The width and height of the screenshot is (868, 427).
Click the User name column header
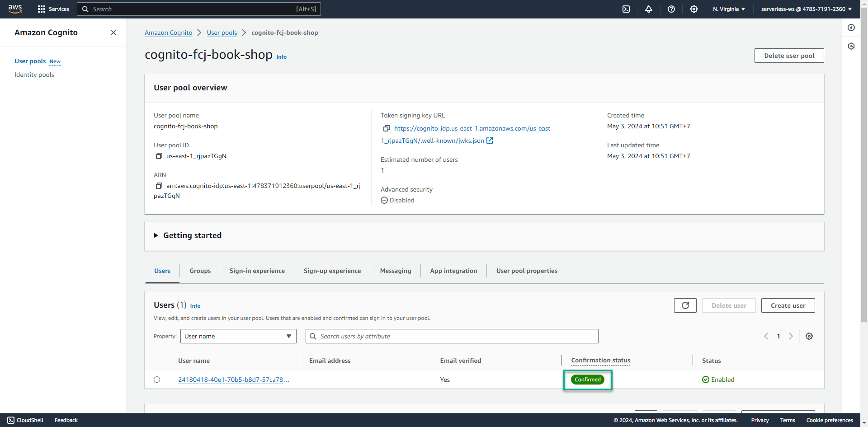pos(194,361)
